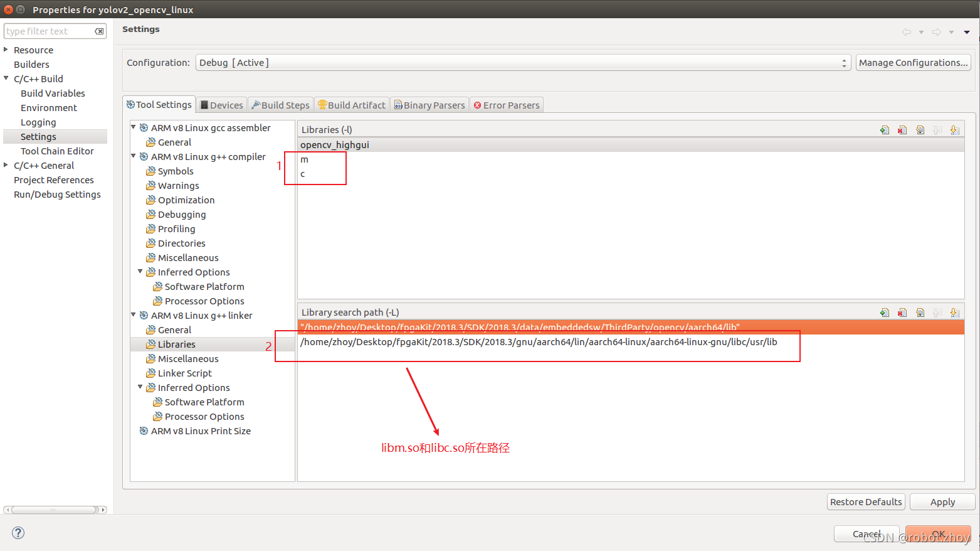Click the Restore Defaults button
Screen dimensions: 980x551
(x=866, y=501)
